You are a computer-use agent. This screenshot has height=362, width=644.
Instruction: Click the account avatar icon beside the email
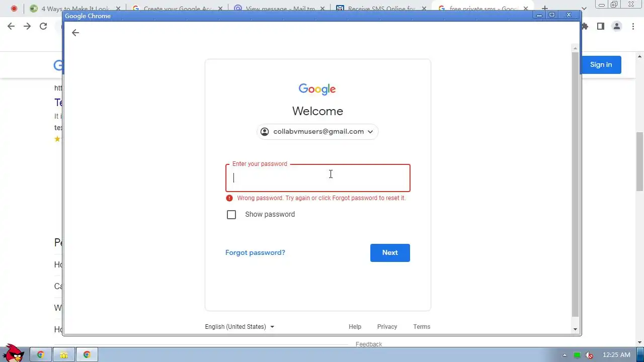pos(265,132)
